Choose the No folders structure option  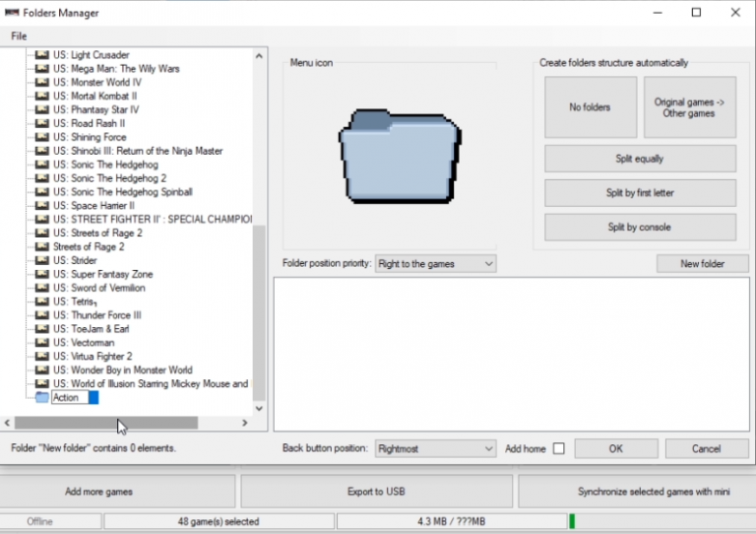pos(591,107)
